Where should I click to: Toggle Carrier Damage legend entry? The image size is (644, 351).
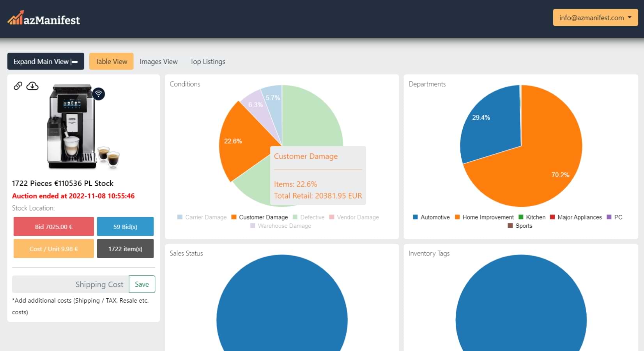click(202, 217)
